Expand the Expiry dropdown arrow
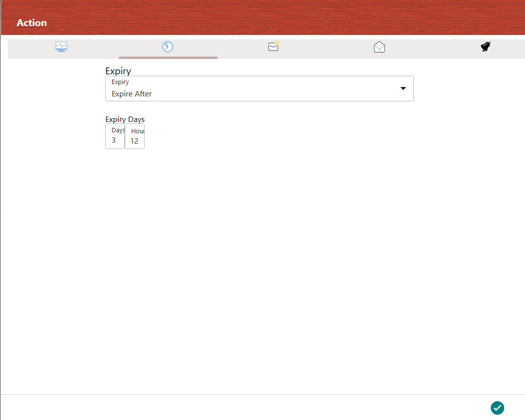 click(x=403, y=89)
